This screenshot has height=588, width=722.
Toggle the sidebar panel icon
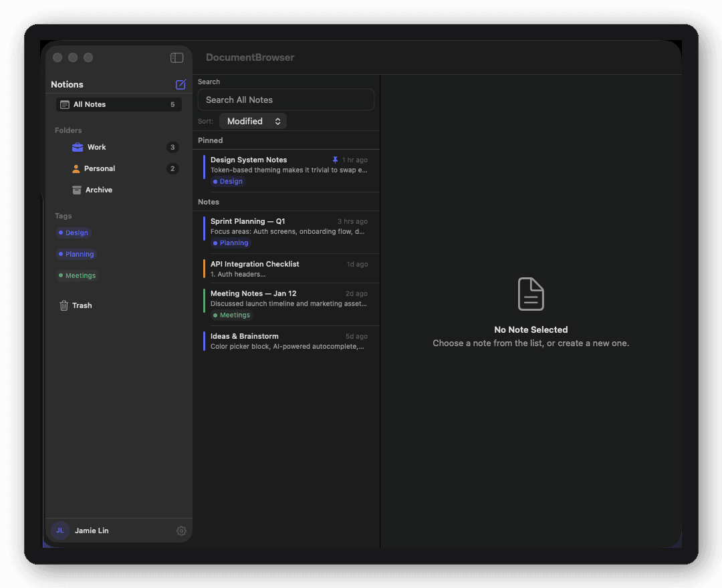tap(176, 57)
